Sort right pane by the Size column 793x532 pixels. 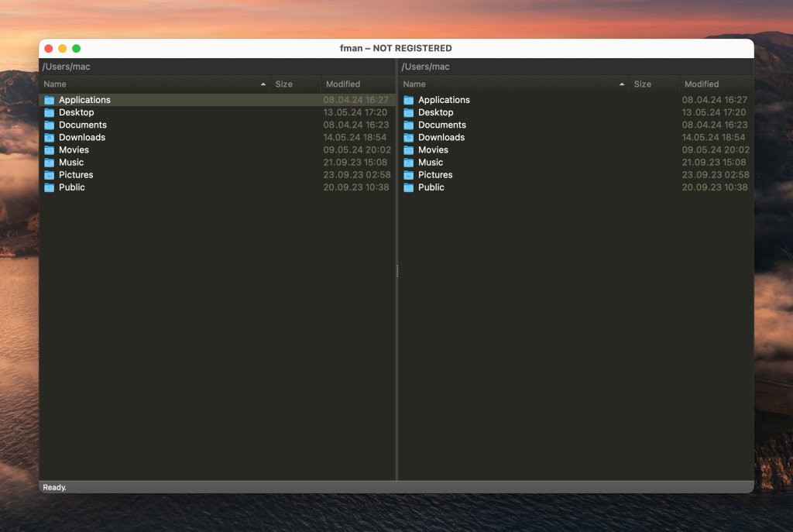pos(641,84)
